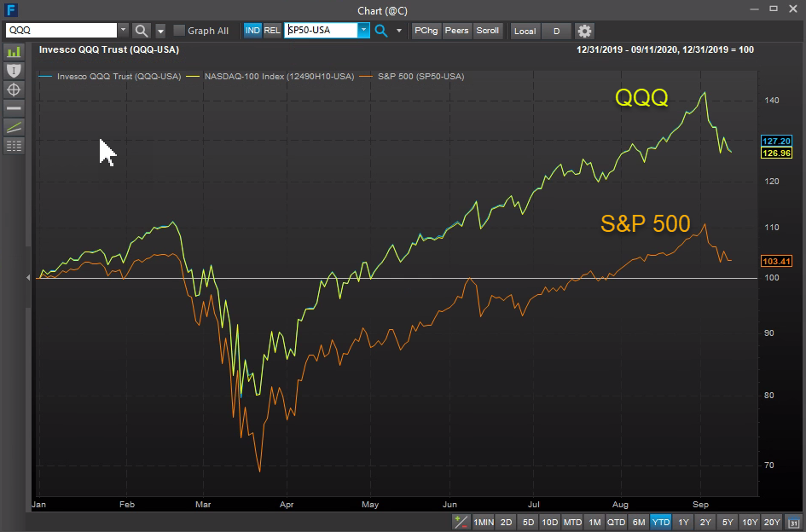
Task: Select the 2D time range
Action: (507, 523)
